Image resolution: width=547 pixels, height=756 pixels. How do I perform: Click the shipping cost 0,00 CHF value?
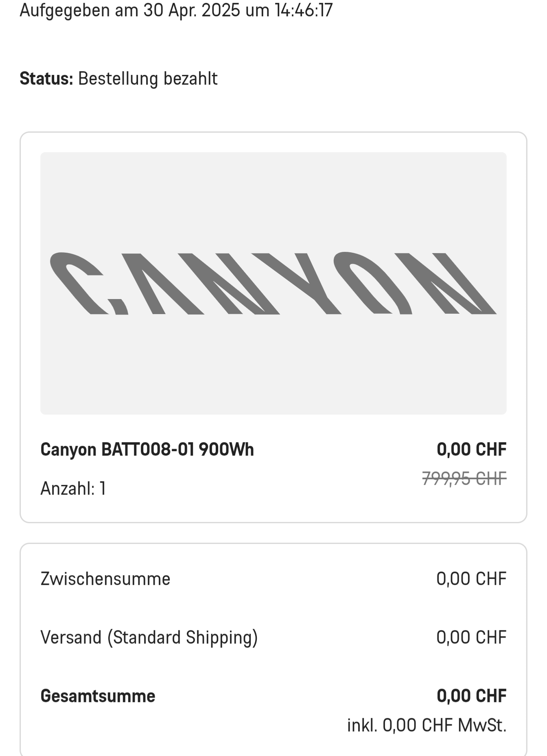coord(471,638)
